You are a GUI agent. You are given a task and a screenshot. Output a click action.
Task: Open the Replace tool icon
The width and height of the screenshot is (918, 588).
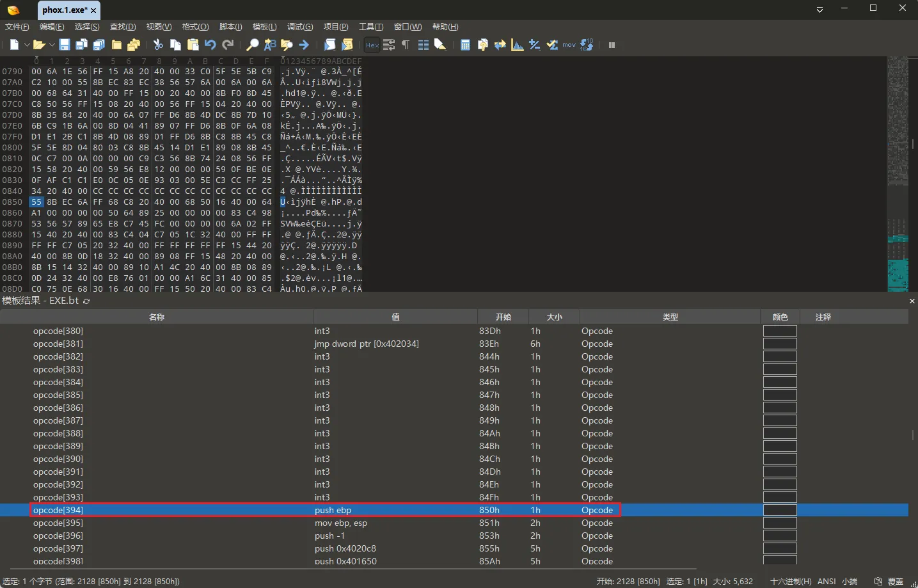click(270, 45)
